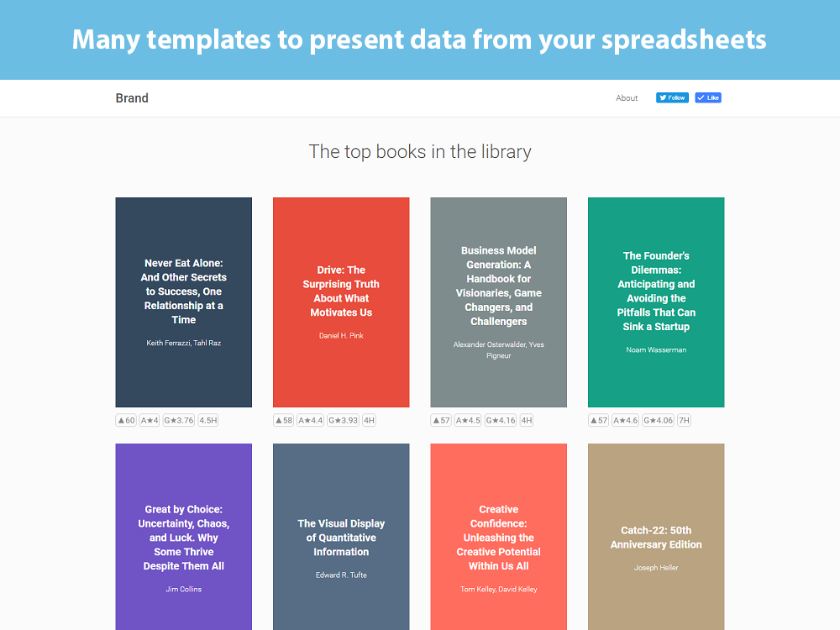Click the 7H reading time badge
Screen dimensions: 840x630
684,421
